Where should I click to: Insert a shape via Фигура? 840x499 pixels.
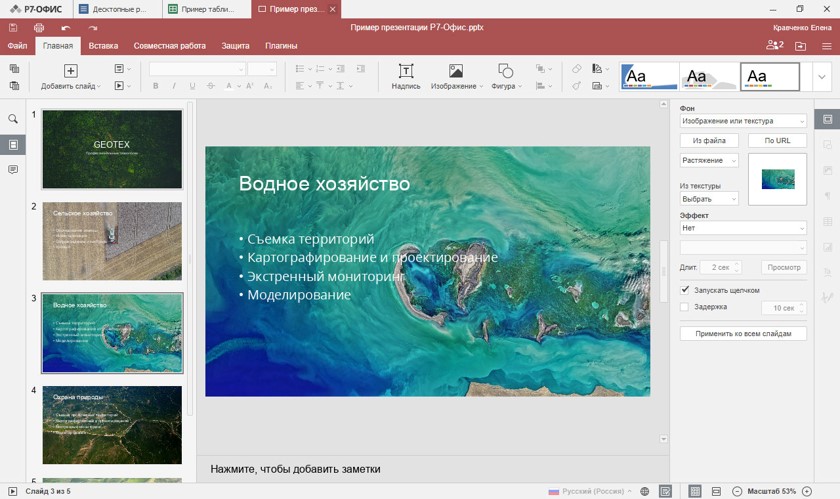click(506, 77)
